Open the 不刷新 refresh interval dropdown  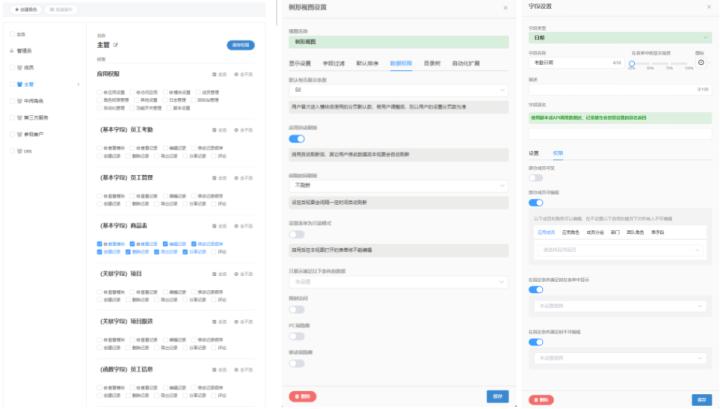[x=399, y=185]
